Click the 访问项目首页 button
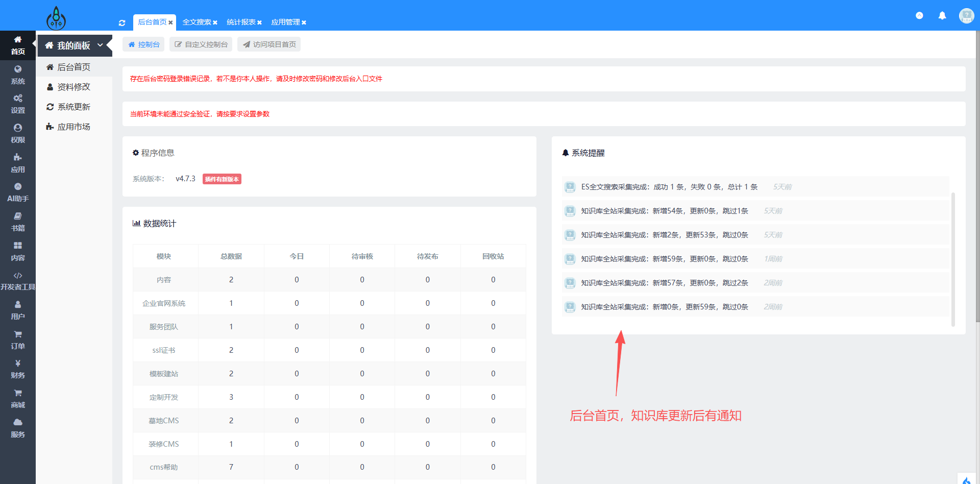980x484 pixels. [269, 44]
